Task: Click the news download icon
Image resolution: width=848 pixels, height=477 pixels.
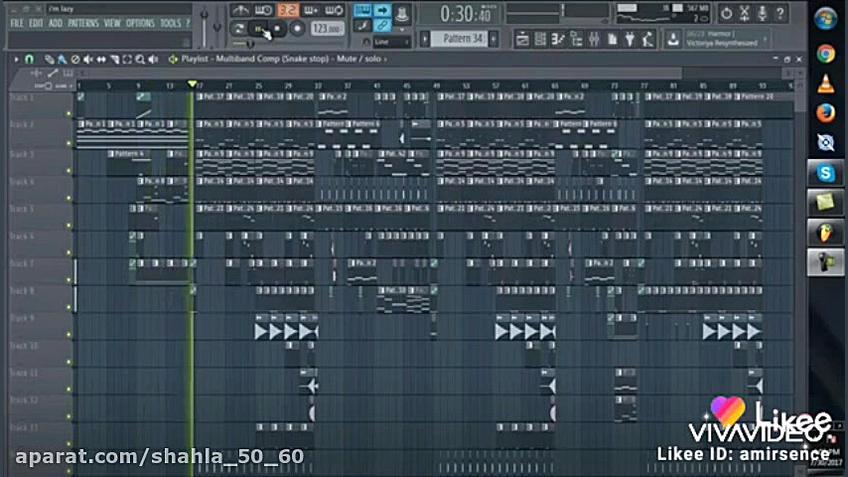Action: (x=673, y=38)
